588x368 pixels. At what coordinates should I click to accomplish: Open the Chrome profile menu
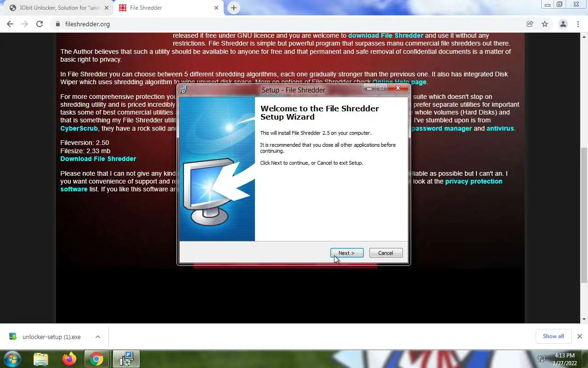pos(563,24)
